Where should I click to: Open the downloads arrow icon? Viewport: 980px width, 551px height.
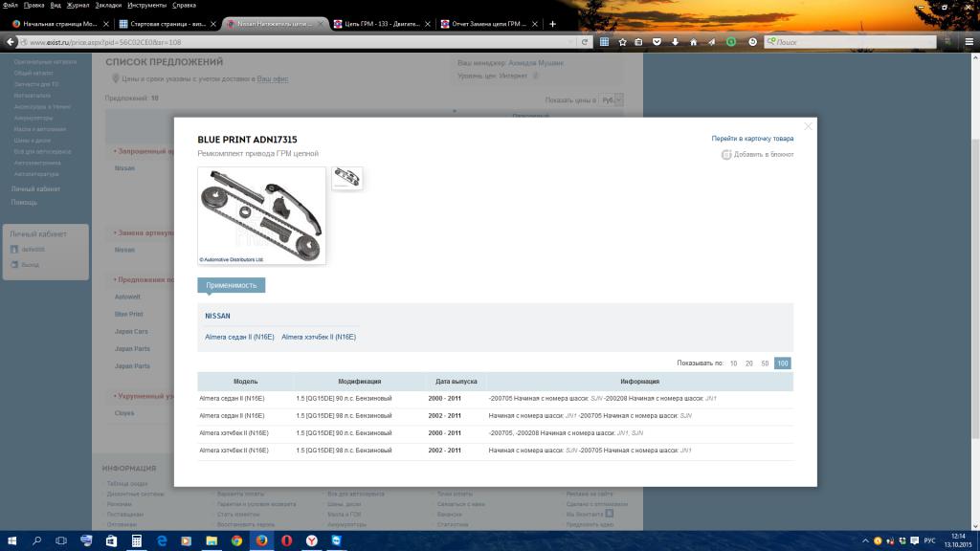[675, 42]
